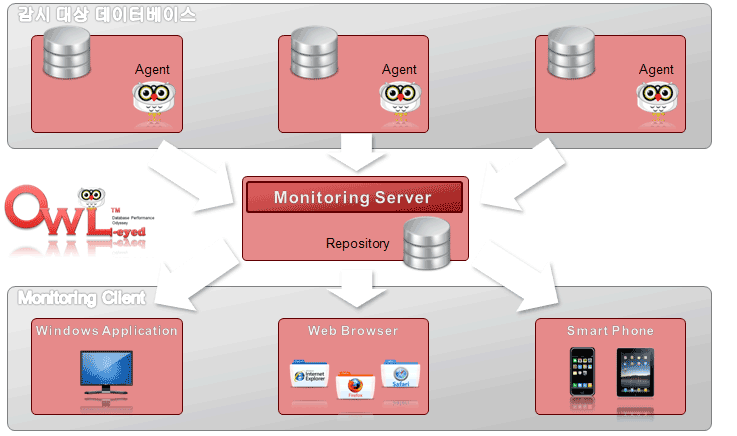This screenshot has height=436, width=737.
Task: Click the owl Agent icon in left box
Action: [152, 101]
